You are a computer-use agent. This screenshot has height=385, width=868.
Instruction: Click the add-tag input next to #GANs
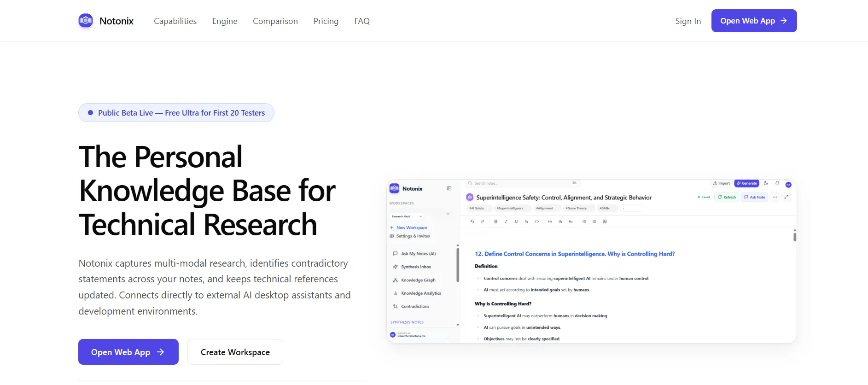point(632,208)
